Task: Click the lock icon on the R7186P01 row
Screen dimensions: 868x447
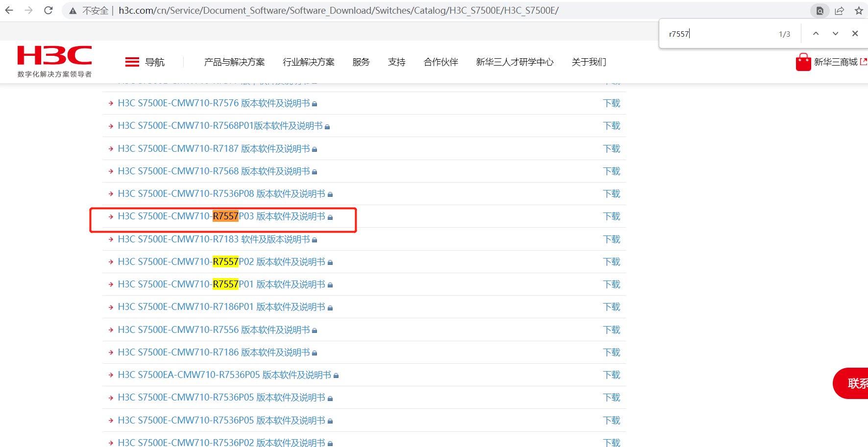Action: [330, 307]
